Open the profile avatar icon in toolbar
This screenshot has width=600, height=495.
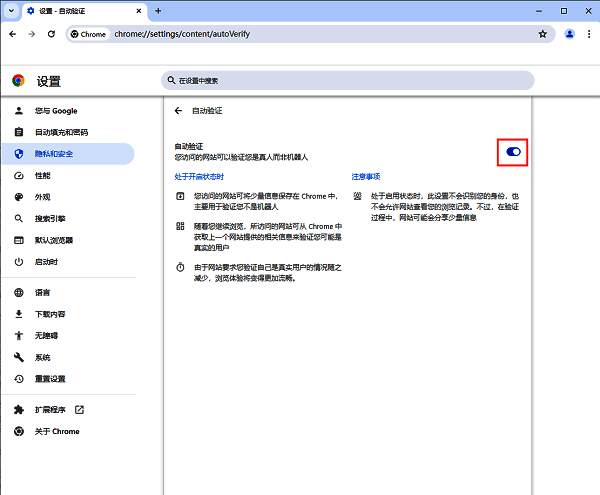[x=569, y=33]
